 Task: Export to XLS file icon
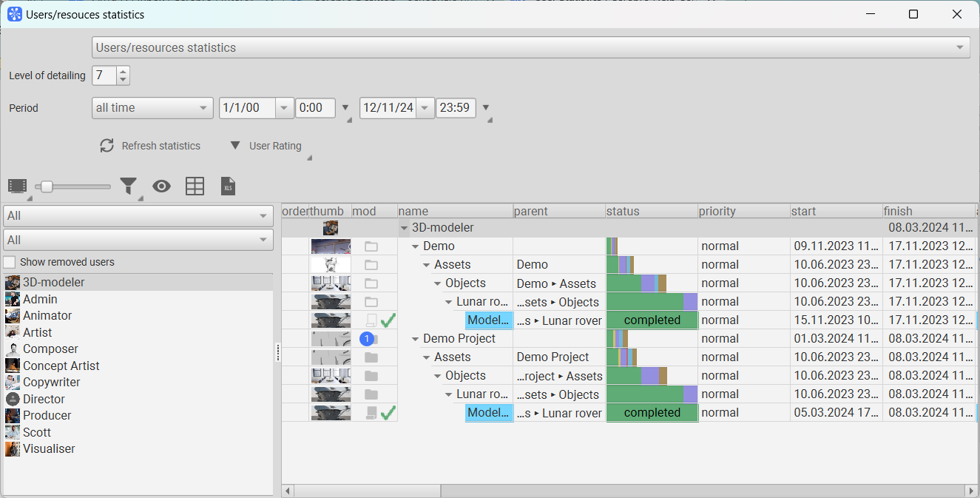(x=229, y=186)
